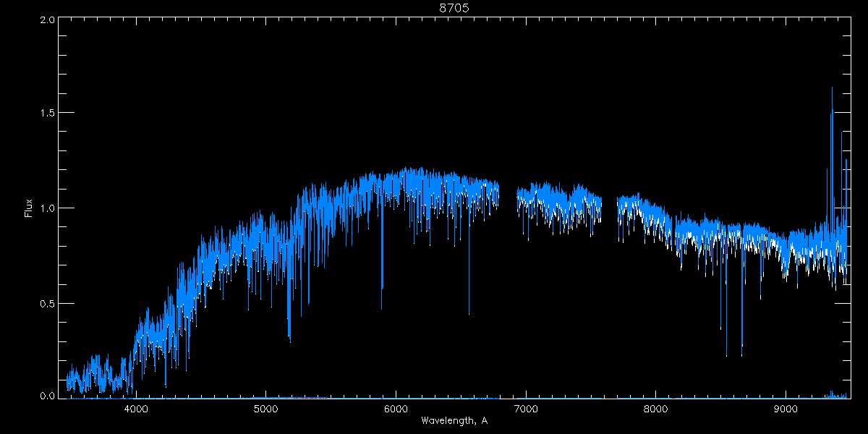
Task: Click the absorption dip just below 5200
Action: pyautogui.click(x=289, y=333)
